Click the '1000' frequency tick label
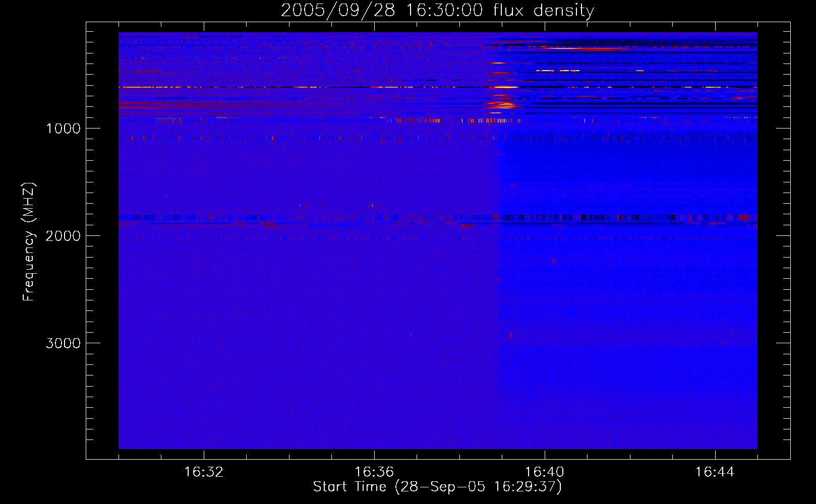Viewport: 816px width, 504px height. pyautogui.click(x=63, y=129)
